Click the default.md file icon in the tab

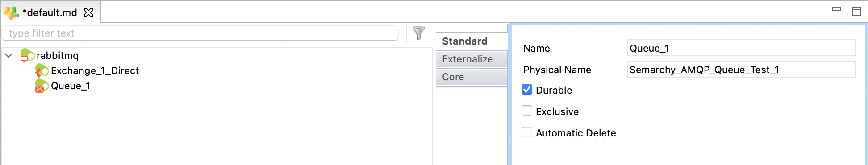click(x=12, y=12)
